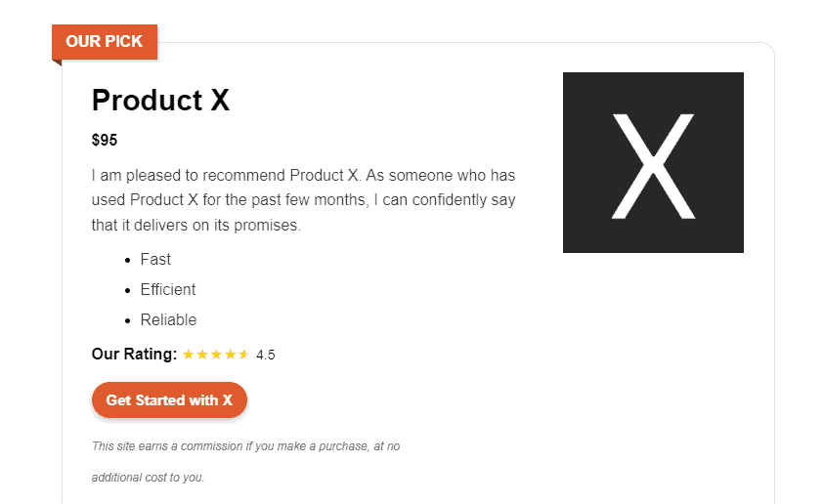Click the third rating star
The width and height of the screenshot is (824, 504).
(216, 355)
